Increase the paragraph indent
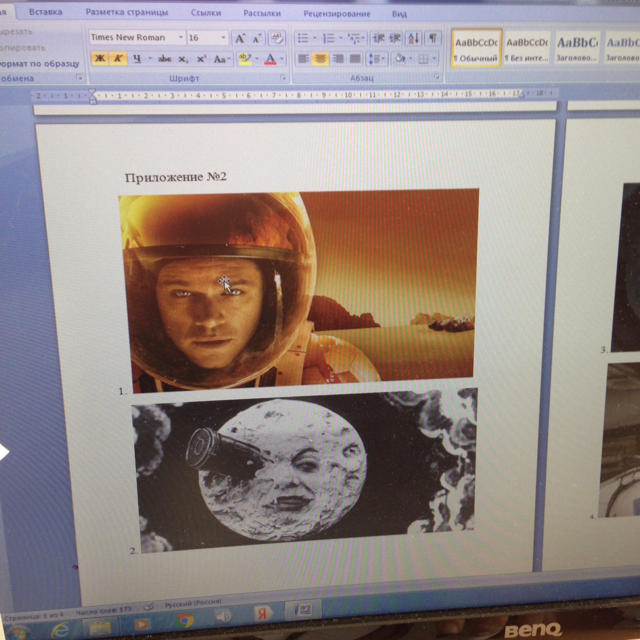Viewport: 640px width, 640px height. coord(395,38)
